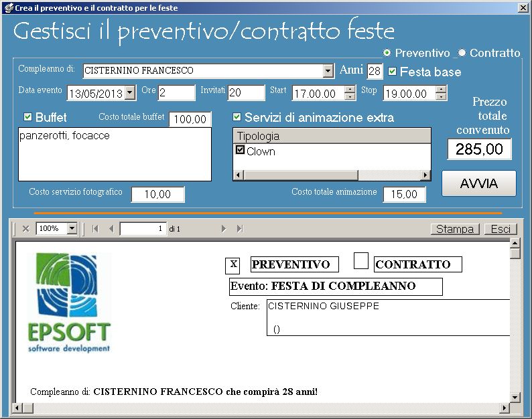Go to first page of report
532x419 pixels.
click(x=96, y=229)
